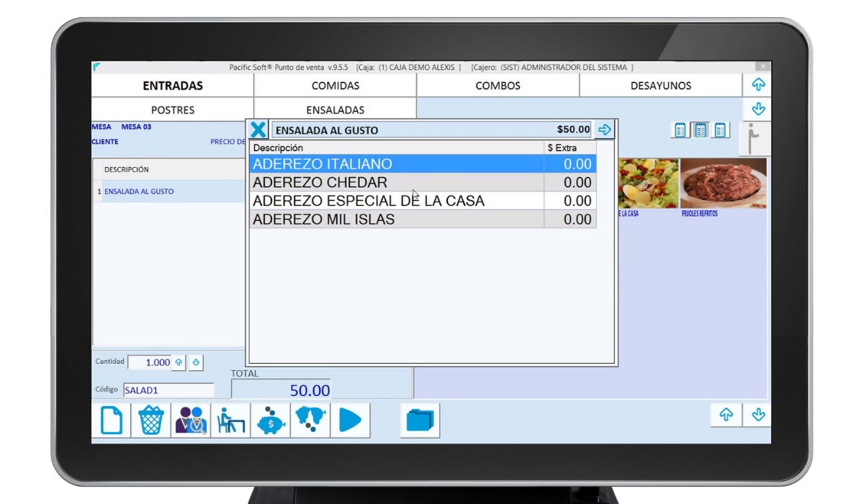Screen dimensions: 864x504
Task: Select the first notepad order icon
Action: [x=680, y=130]
